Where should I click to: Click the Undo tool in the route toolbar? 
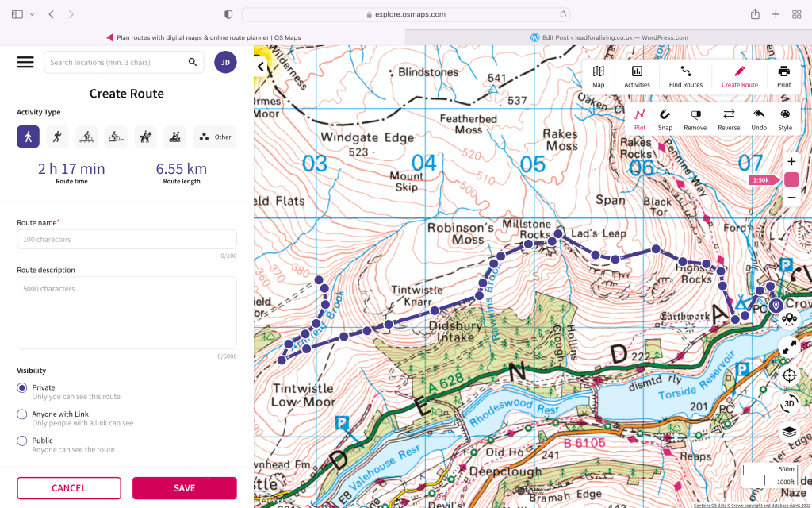tap(759, 120)
